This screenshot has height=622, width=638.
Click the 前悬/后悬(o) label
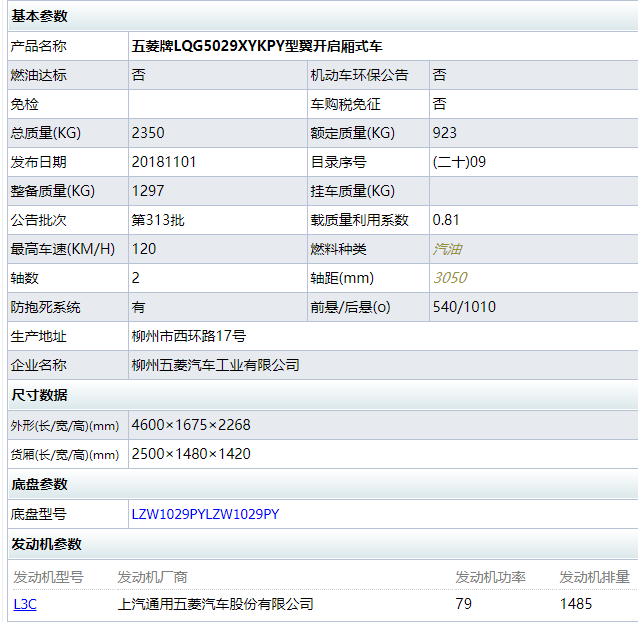pyautogui.click(x=350, y=307)
